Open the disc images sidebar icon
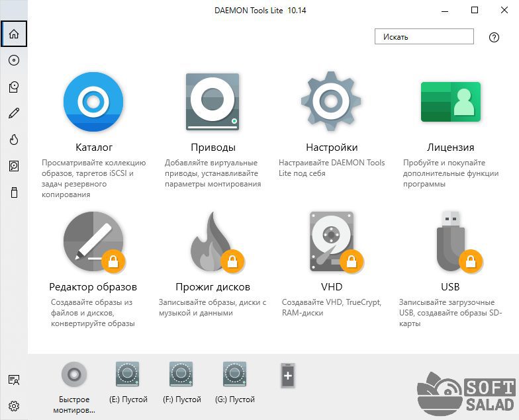 pyautogui.click(x=14, y=60)
